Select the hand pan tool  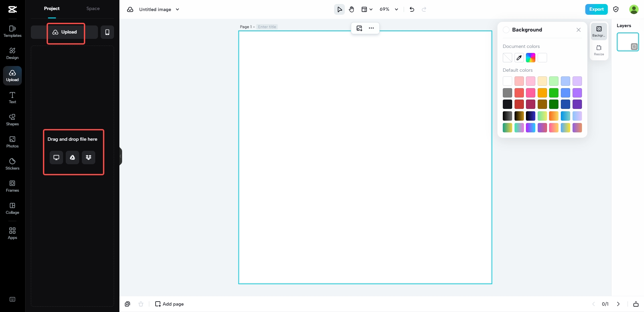(x=352, y=9)
